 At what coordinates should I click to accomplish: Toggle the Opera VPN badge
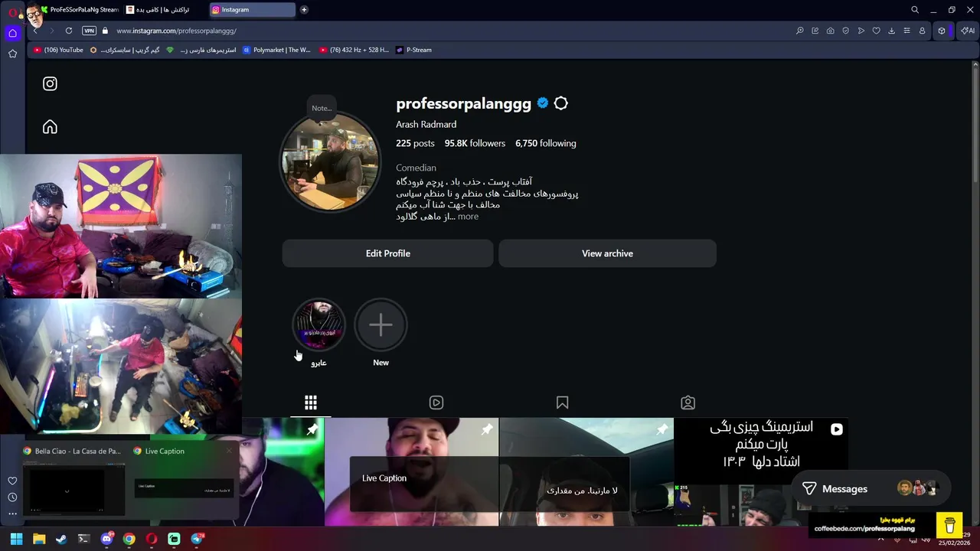click(89, 31)
